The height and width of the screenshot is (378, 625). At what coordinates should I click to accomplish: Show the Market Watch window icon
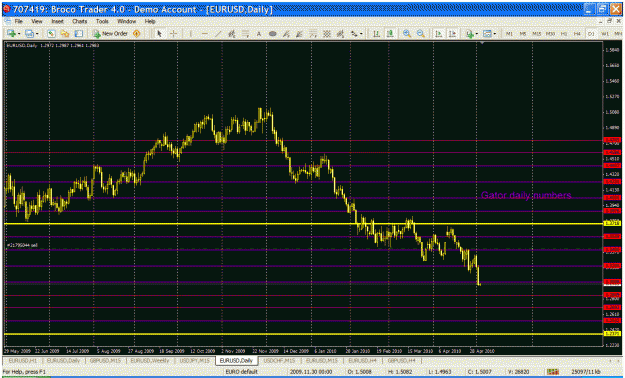51,34
